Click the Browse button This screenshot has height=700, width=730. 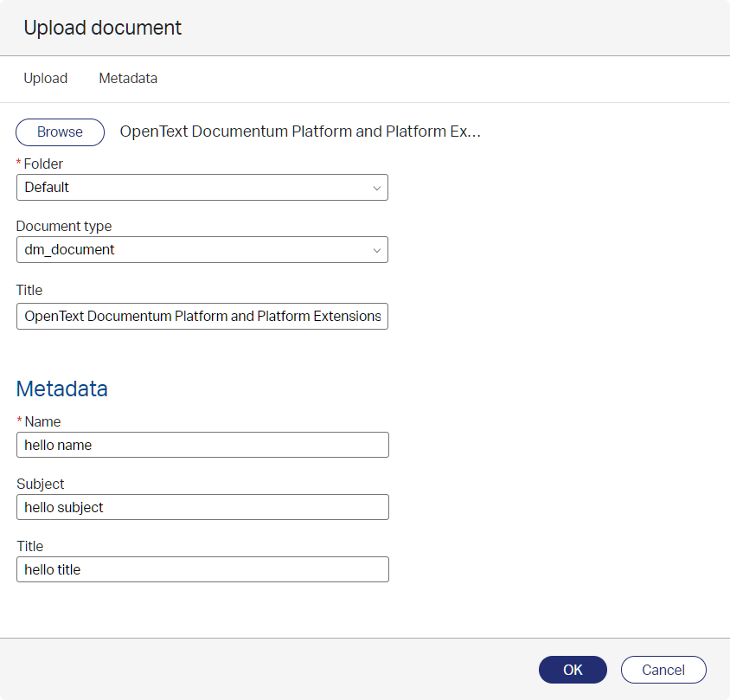click(x=60, y=132)
